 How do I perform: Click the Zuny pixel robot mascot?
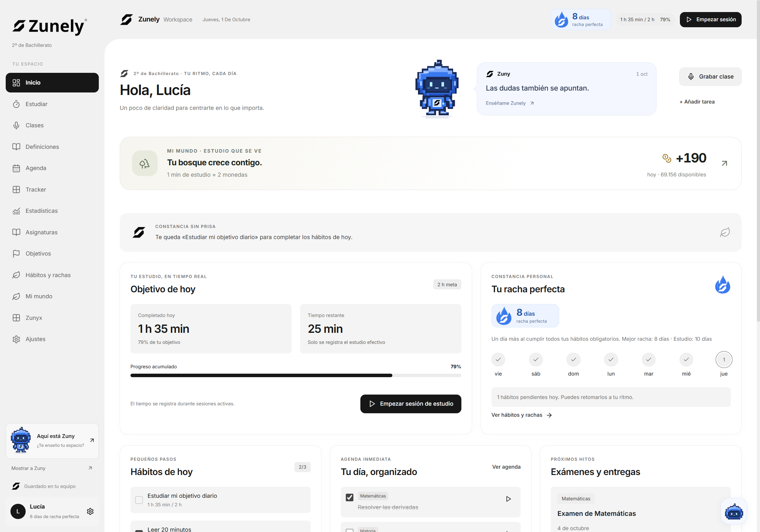tap(437, 89)
